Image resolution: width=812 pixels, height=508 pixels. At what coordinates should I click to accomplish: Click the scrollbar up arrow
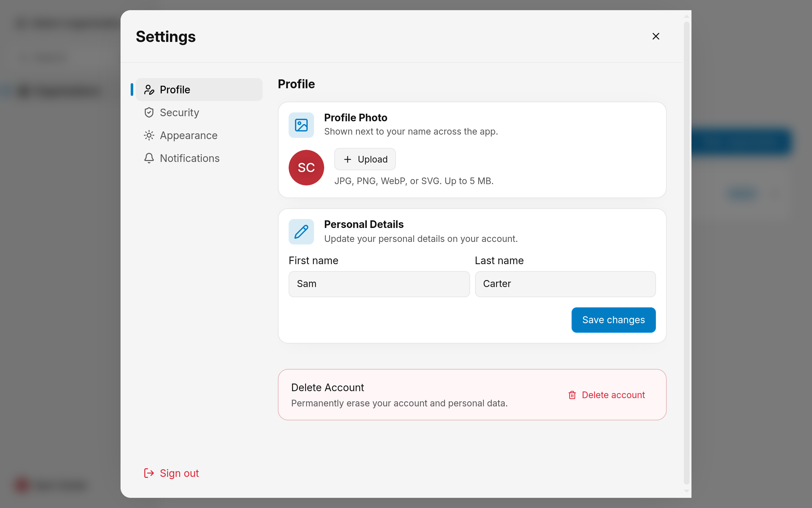point(687,16)
